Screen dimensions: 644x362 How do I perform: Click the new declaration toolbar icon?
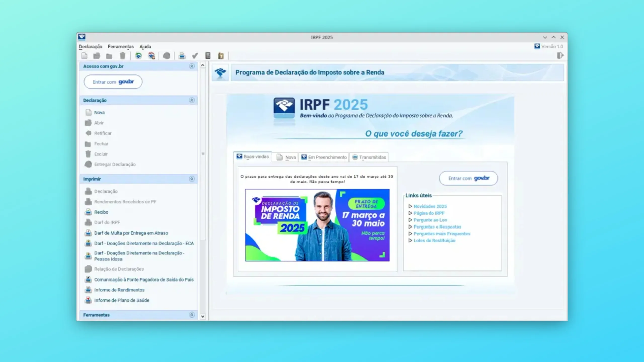tap(84, 56)
